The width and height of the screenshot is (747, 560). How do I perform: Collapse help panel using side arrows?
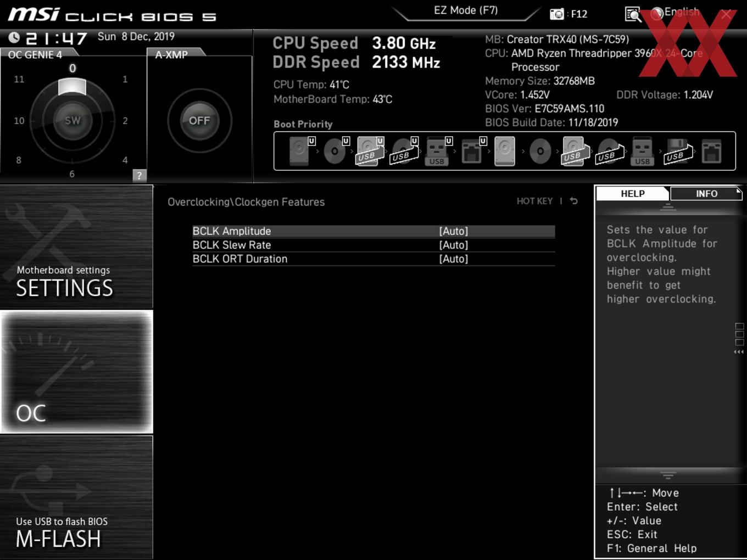click(x=739, y=352)
